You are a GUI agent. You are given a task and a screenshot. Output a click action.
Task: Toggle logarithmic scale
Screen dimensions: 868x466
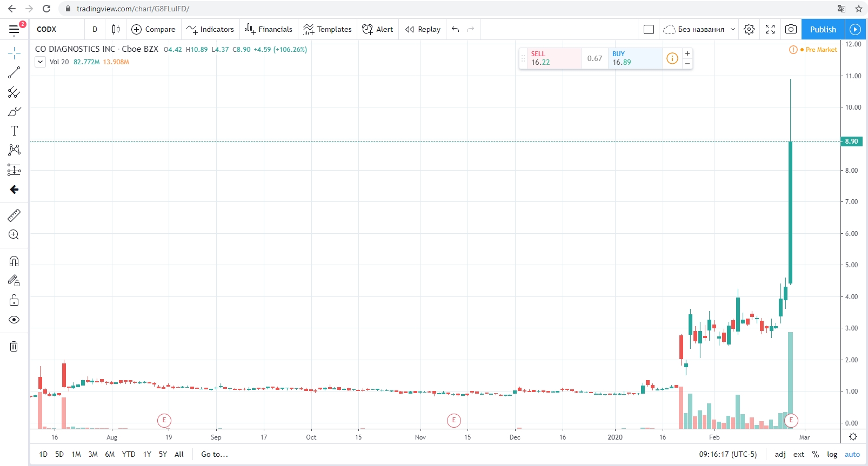832,454
